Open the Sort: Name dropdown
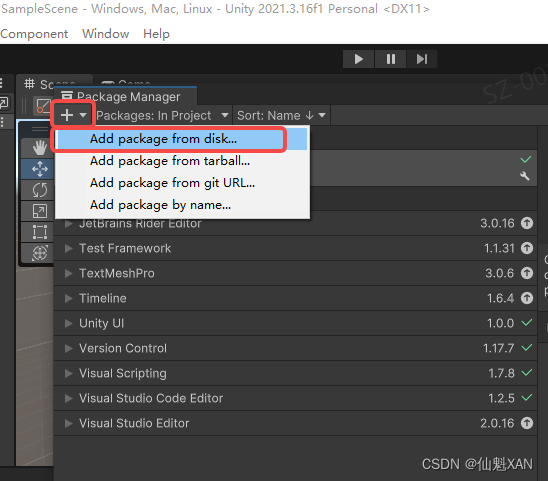Image resolution: width=548 pixels, height=481 pixels. click(x=281, y=115)
